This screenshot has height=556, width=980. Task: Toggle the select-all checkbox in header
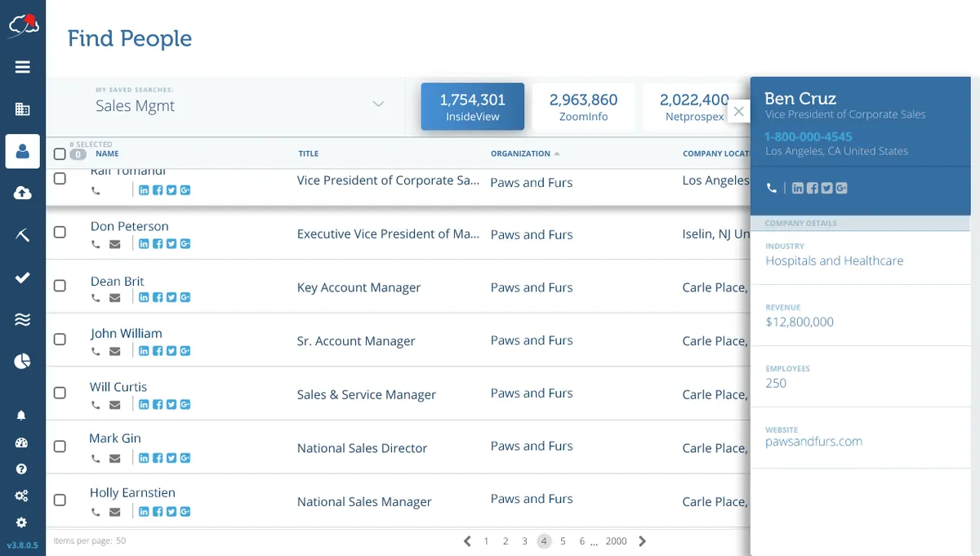[60, 153]
